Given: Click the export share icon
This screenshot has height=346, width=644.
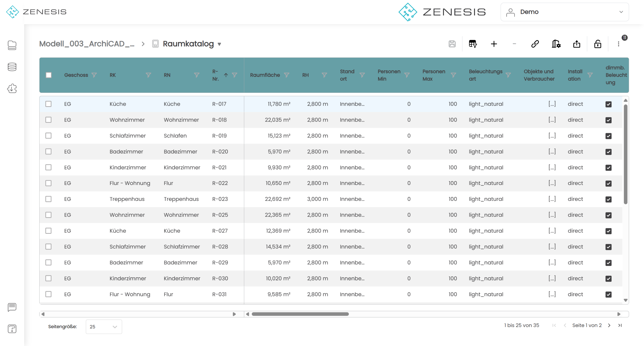Looking at the screenshot, I should coord(577,44).
